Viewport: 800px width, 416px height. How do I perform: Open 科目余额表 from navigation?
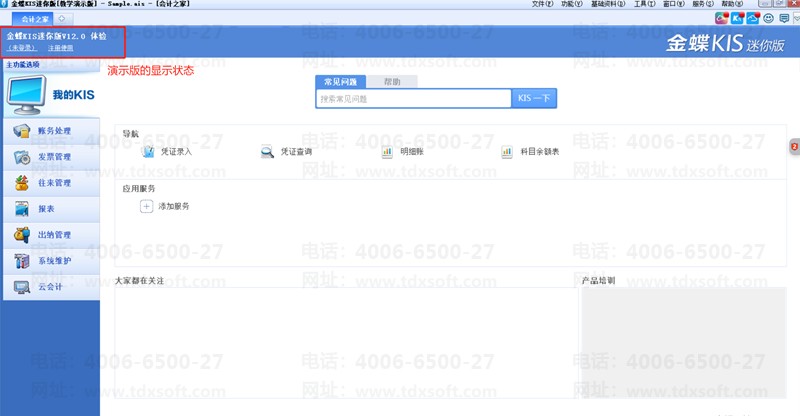[x=530, y=152]
